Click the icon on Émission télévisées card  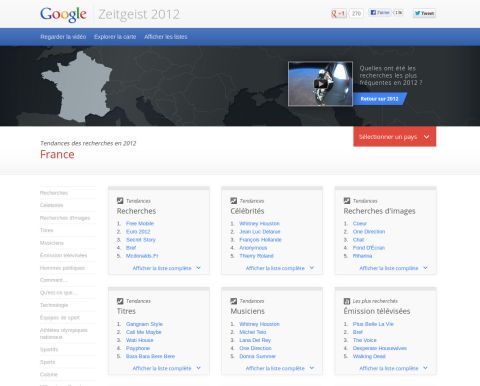click(x=347, y=301)
